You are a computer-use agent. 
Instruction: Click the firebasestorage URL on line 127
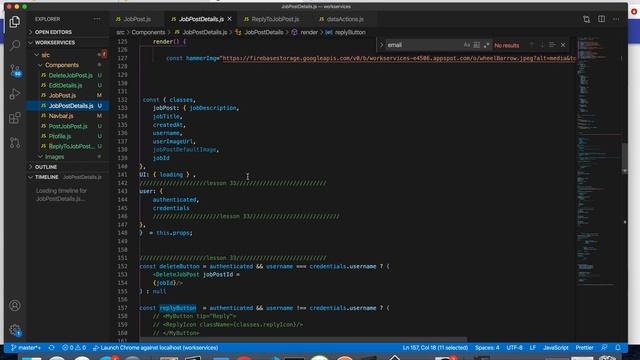point(399,58)
